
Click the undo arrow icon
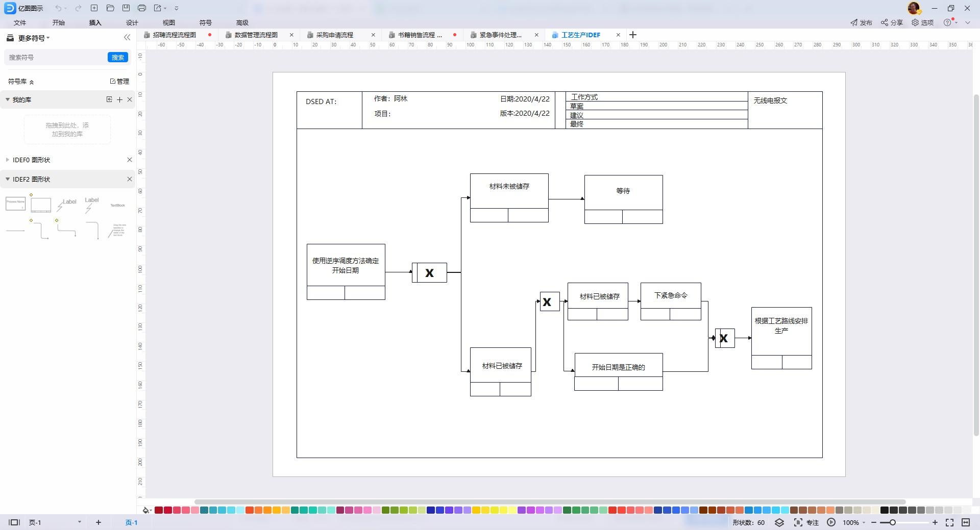tap(58, 8)
